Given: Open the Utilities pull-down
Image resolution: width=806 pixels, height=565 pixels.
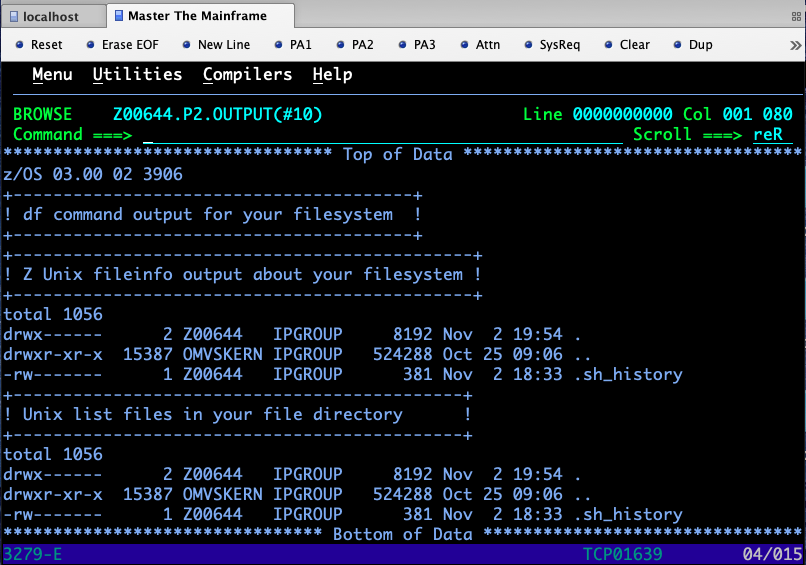Looking at the screenshot, I should coord(137,75).
